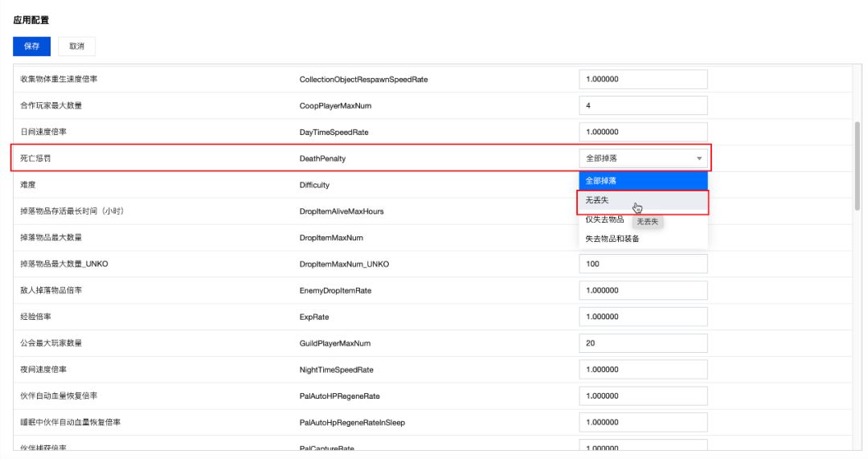Focus the CoopPlayerMaxNum input field
This screenshot has height=459, width=868.
coord(642,106)
